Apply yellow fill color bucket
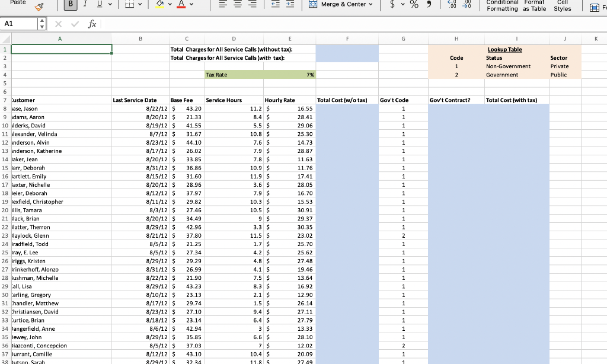 [x=159, y=4]
